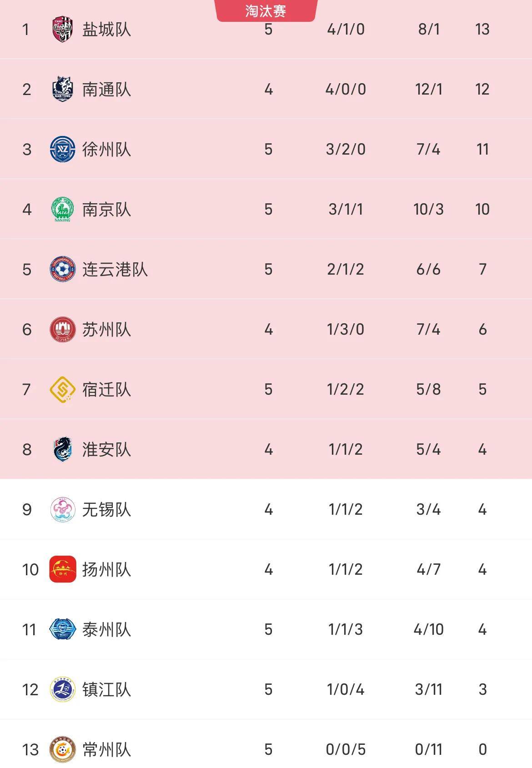Image resolution: width=532 pixels, height=768 pixels.
Task: Switch to the 淘汰赛 tab
Action: (266, 10)
